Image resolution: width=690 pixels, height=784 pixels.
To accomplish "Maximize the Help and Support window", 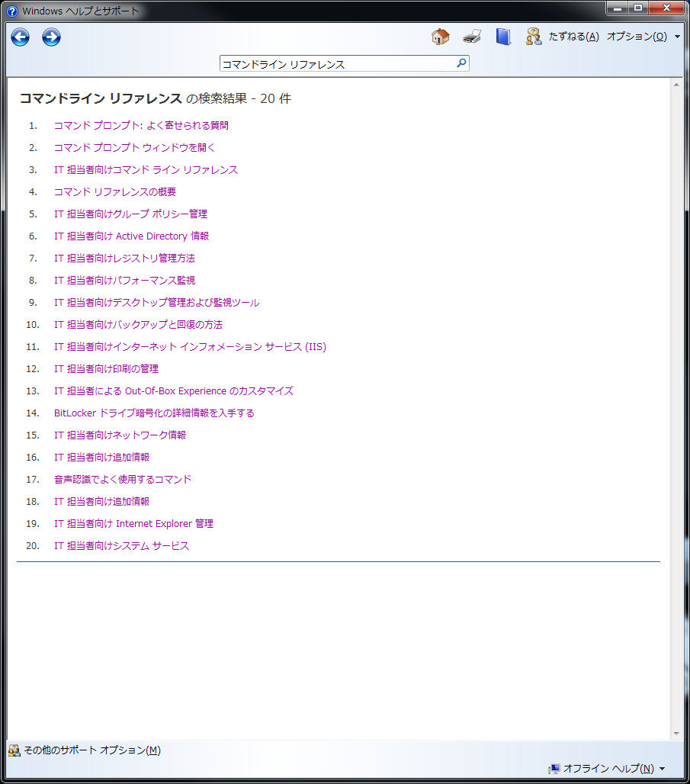I will 638,8.
